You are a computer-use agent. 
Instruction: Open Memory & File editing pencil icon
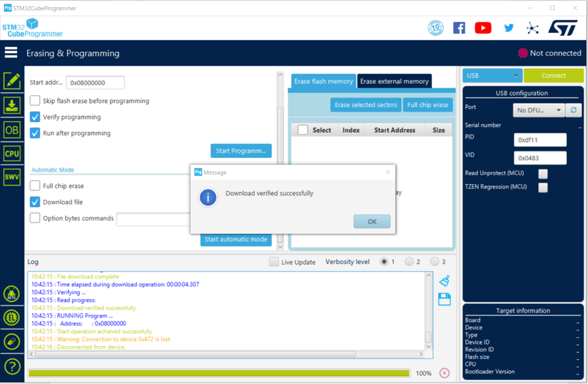click(x=12, y=81)
